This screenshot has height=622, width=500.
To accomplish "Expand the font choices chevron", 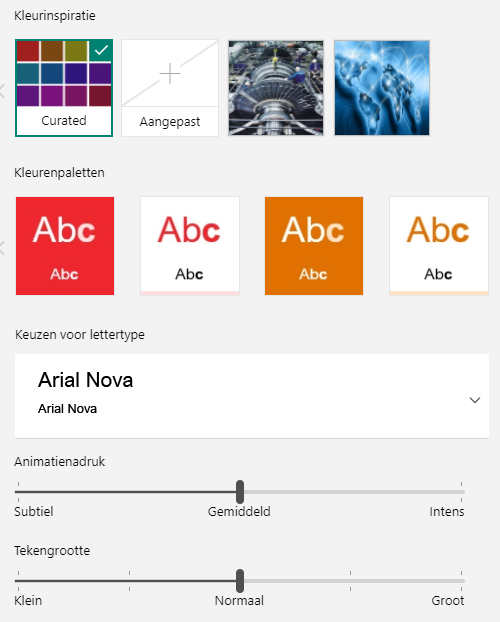I will (475, 400).
